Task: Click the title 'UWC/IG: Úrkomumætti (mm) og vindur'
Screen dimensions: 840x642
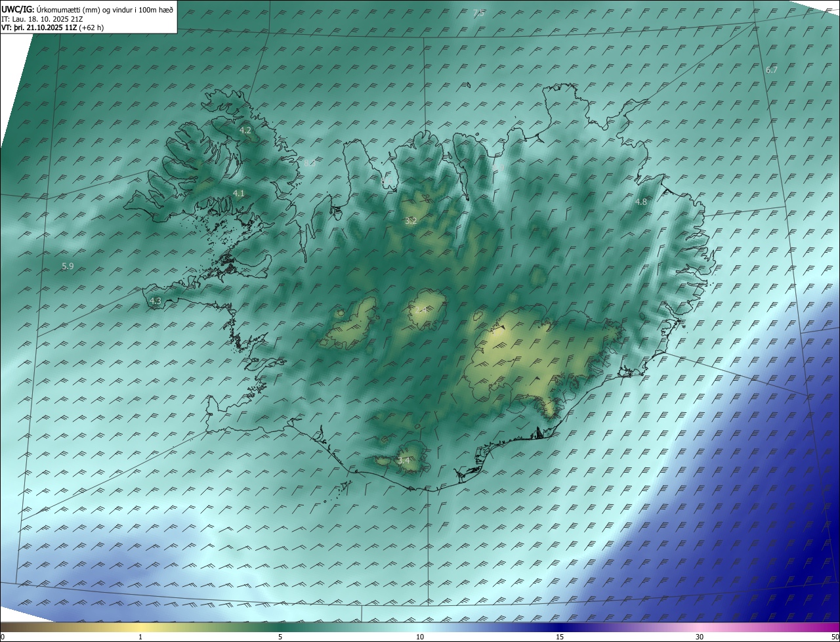Action: [x=87, y=9]
